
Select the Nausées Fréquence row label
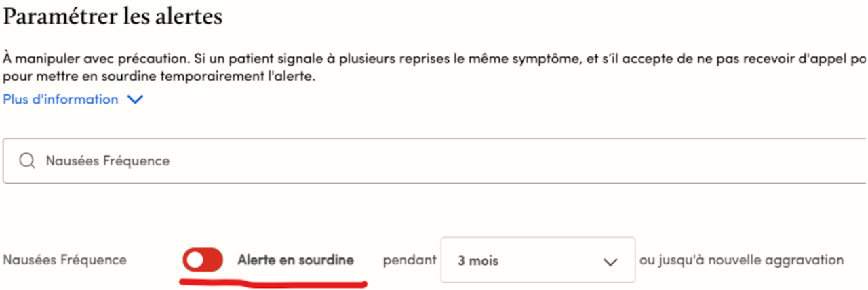pos(64,260)
